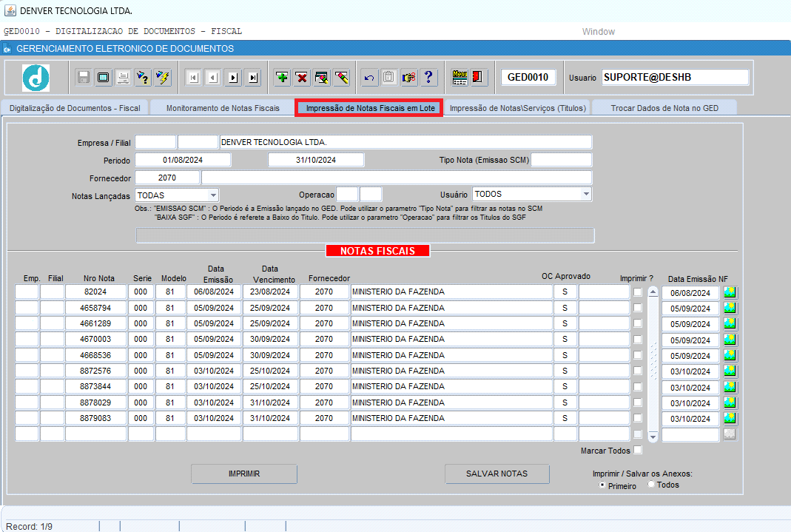Click the pointing hand toolbar icon
This screenshot has height=532, width=791.
pos(408,78)
